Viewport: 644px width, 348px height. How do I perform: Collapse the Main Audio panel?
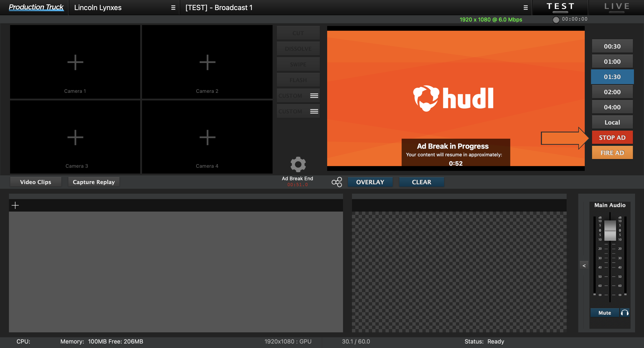pyautogui.click(x=584, y=265)
